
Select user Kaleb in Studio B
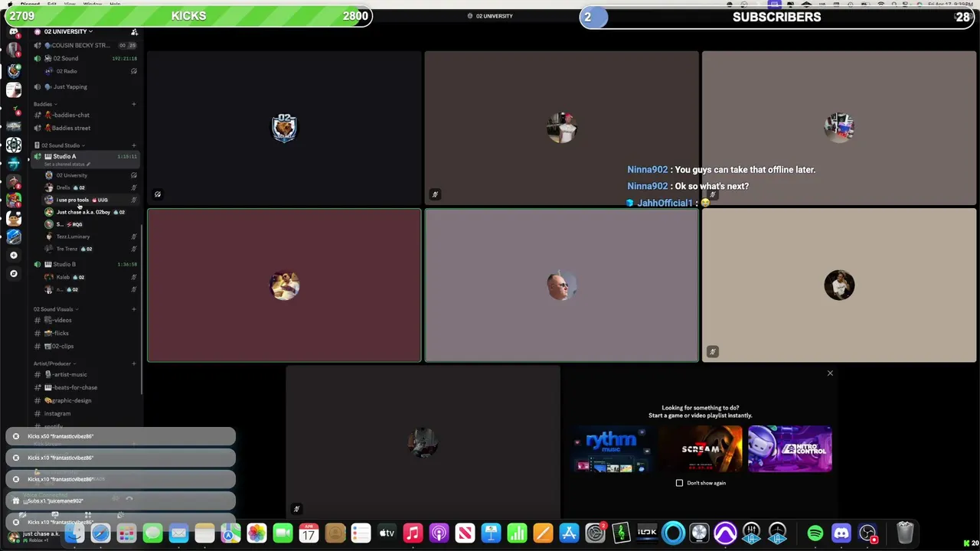63,277
